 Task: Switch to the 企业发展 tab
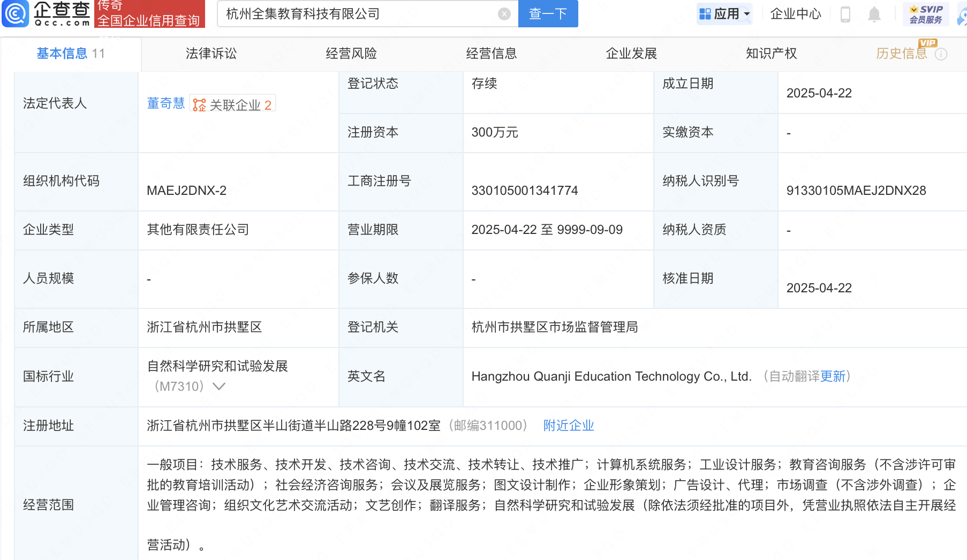coord(631,54)
